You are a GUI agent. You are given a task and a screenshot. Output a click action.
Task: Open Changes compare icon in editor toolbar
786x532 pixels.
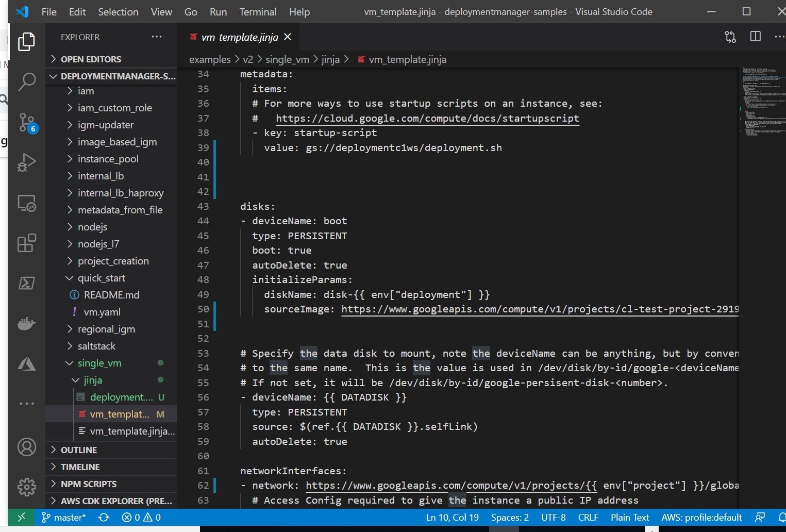(x=730, y=37)
